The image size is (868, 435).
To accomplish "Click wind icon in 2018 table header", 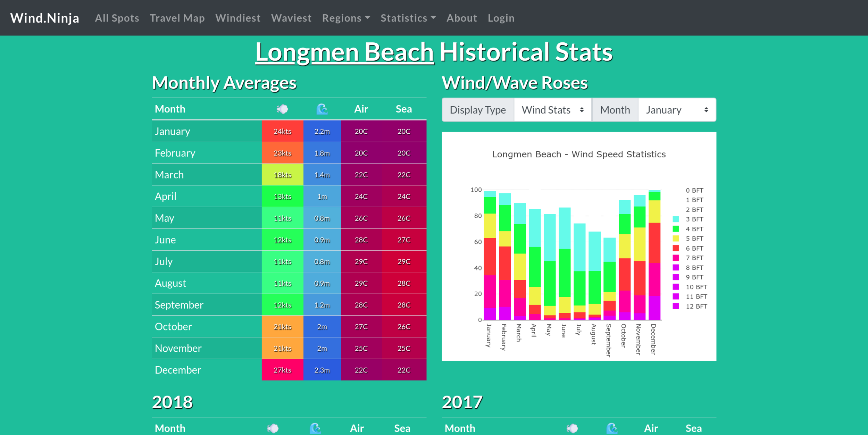I will [x=273, y=428].
